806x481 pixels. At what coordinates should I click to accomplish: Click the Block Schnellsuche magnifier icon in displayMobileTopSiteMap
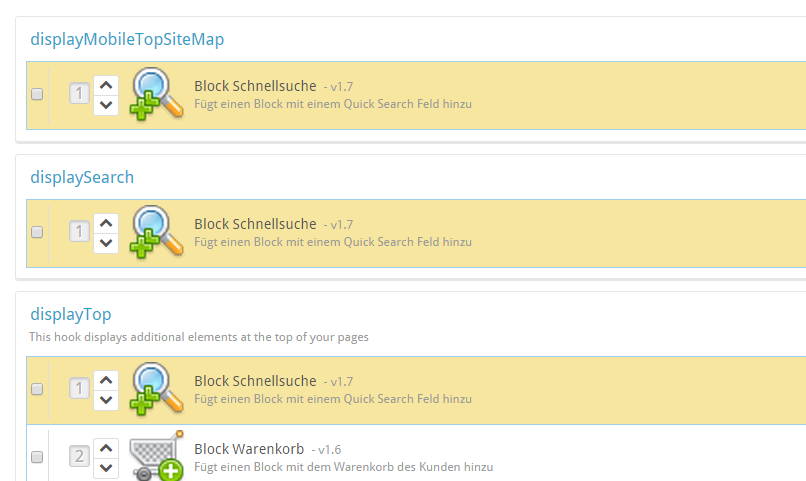pyautogui.click(x=156, y=94)
